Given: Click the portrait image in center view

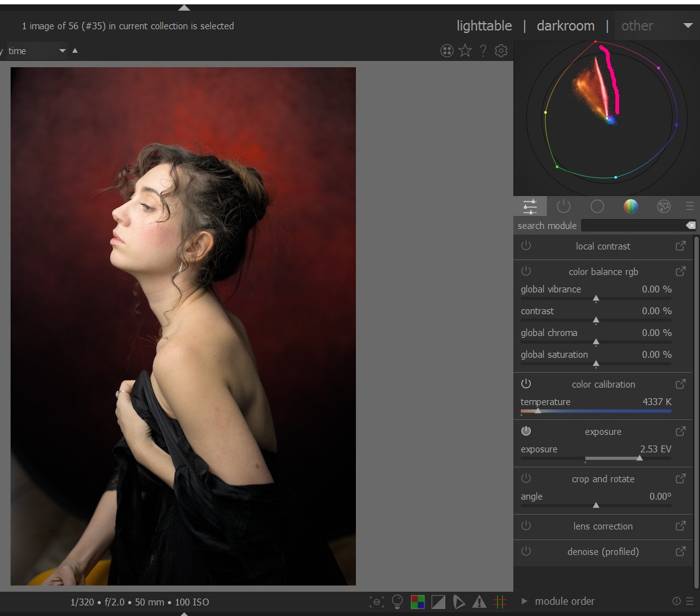Looking at the screenshot, I should (x=183, y=326).
